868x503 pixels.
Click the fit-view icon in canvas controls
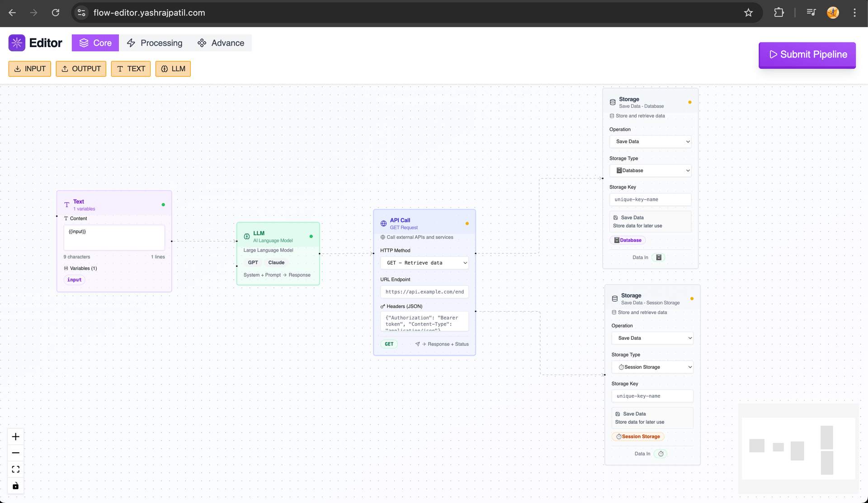pyautogui.click(x=15, y=469)
